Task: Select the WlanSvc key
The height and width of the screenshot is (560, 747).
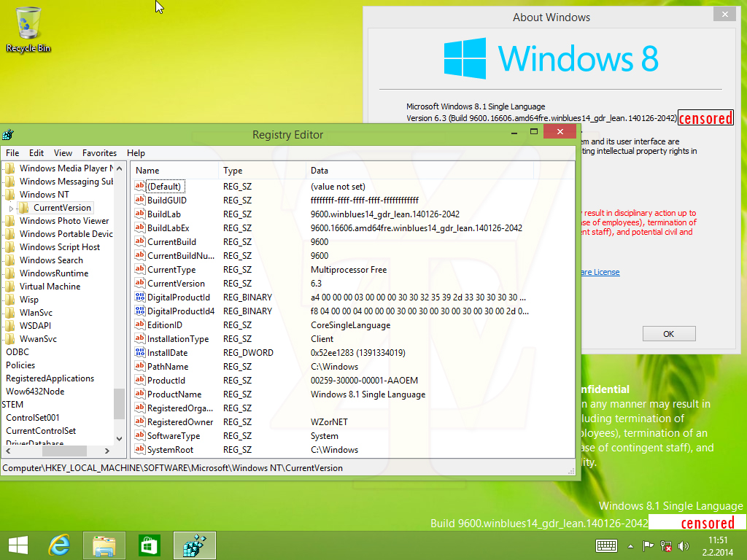Action: click(36, 313)
